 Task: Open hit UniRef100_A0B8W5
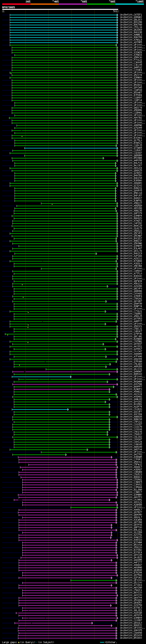coord(131,457)
